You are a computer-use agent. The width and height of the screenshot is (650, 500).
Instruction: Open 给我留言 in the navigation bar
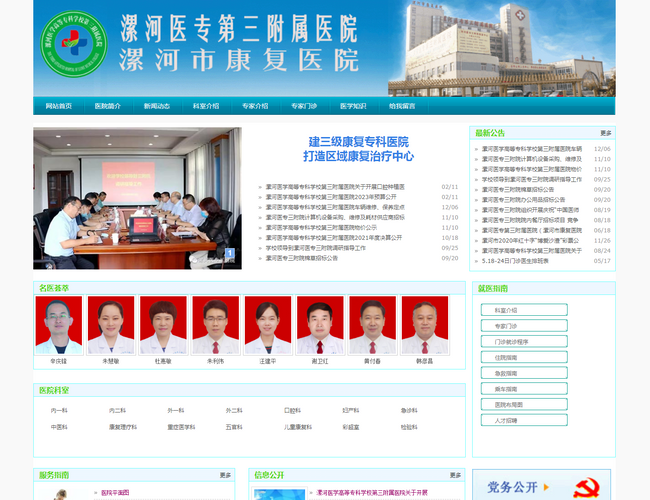point(402,106)
